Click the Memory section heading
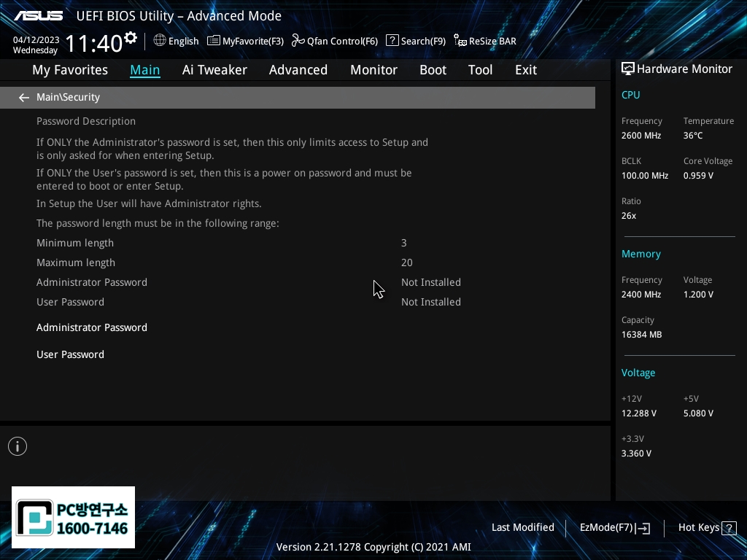The image size is (747, 560). point(640,254)
